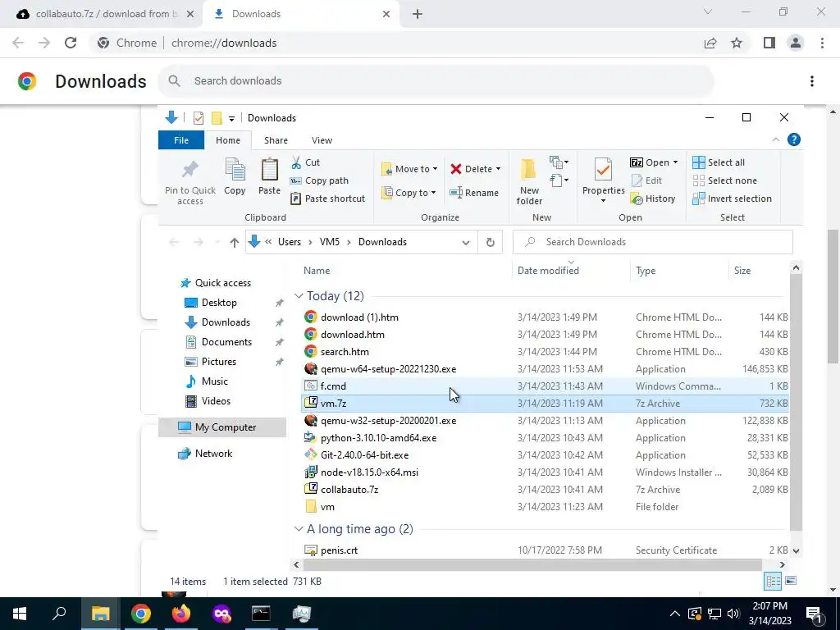
Task: Click horizontal scrollbar of file list
Action: point(532,564)
